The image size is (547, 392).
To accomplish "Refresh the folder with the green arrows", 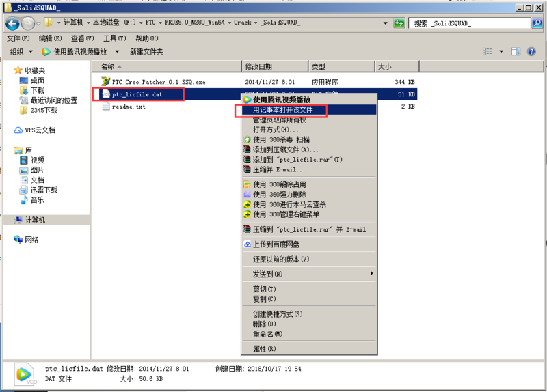I will [x=399, y=23].
